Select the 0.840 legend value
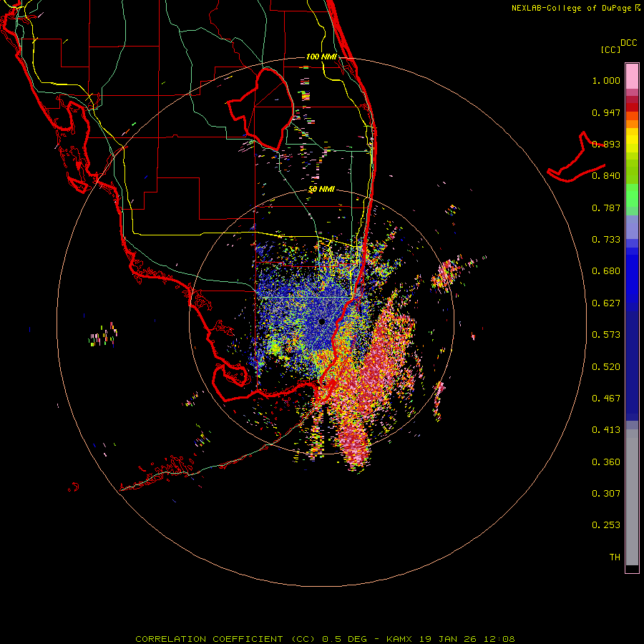The width and height of the screenshot is (644, 644). pyautogui.click(x=606, y=176)
